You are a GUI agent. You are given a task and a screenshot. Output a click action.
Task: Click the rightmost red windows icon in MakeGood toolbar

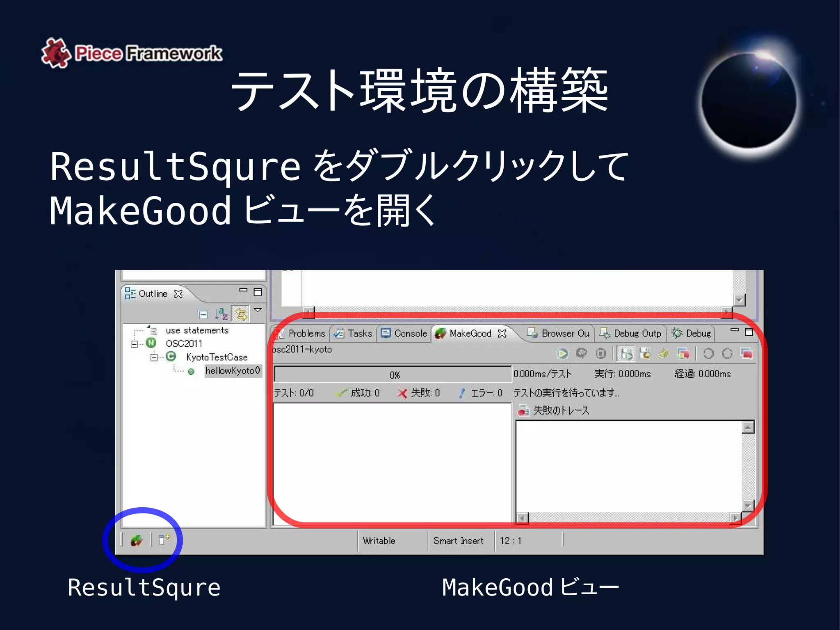pyautogui.click(x=746, y=353)
